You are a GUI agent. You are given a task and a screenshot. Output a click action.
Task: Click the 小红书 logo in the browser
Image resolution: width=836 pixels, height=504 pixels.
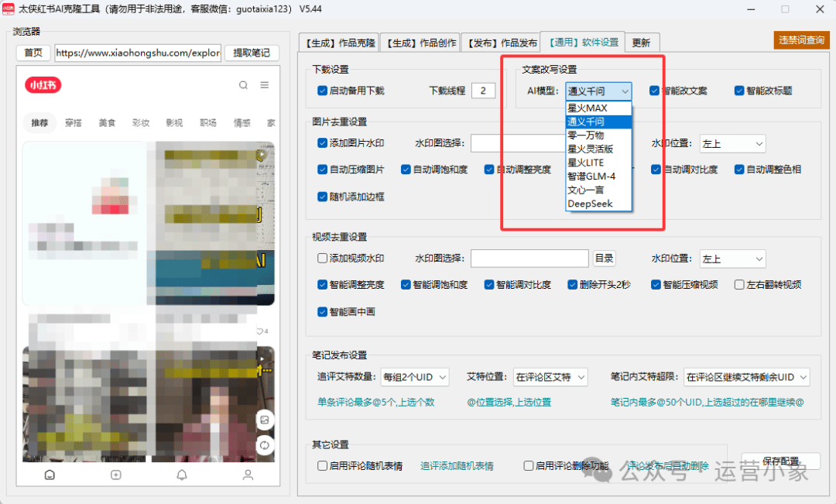pos(43,85)
